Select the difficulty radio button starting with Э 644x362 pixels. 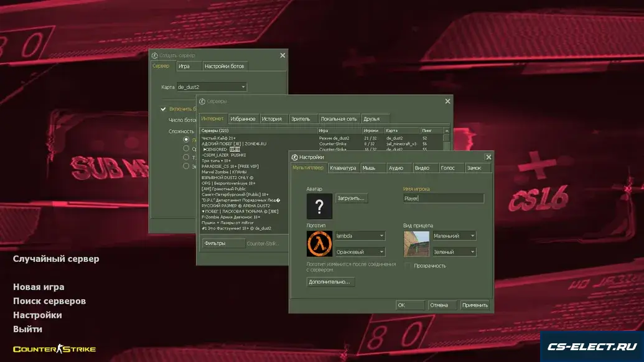pyautogui.click(x=186, y=166)
